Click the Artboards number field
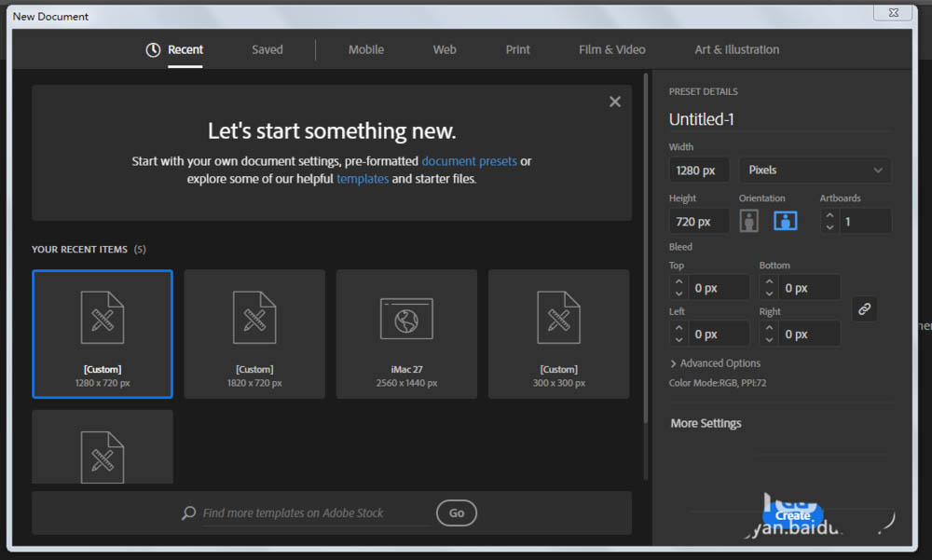The width and height of the screenshot is (932, 560). 865,222
